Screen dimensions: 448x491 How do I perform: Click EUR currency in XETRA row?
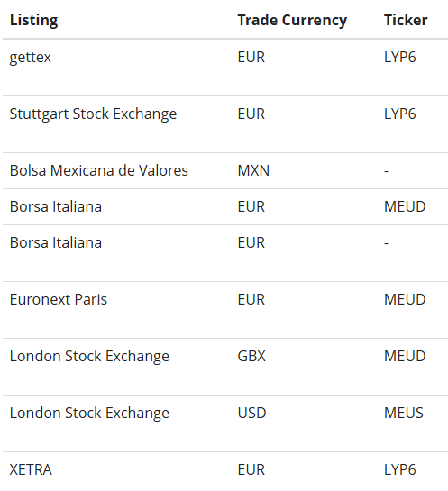251,469
